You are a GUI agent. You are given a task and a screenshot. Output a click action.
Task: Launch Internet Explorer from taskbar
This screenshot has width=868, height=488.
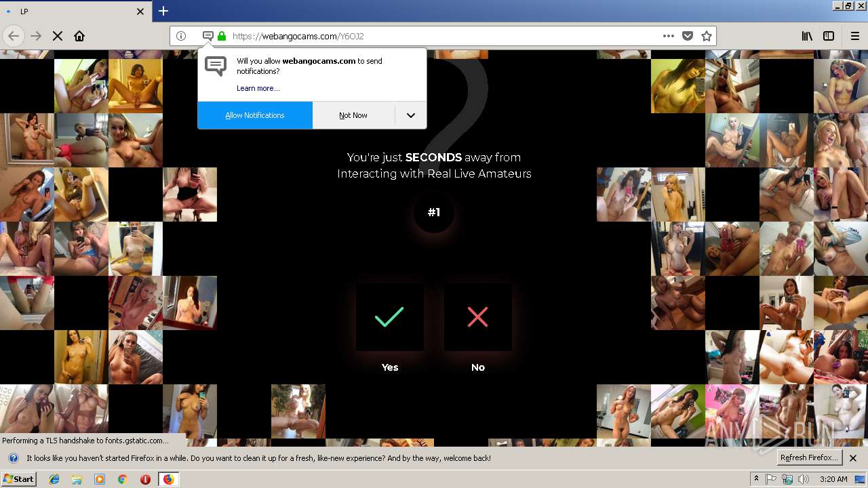(x=54, y=479)
